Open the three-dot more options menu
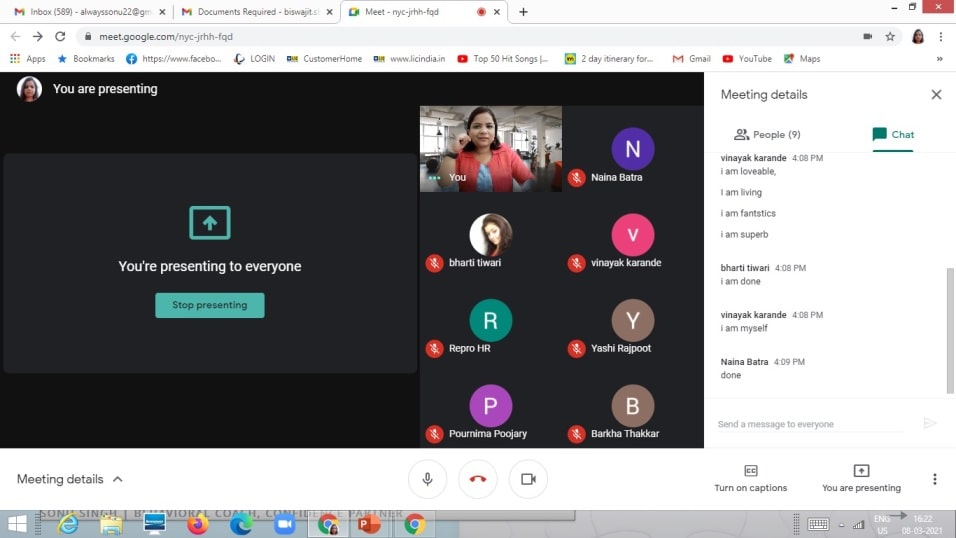956x538 pixels. tap(935, 479)
